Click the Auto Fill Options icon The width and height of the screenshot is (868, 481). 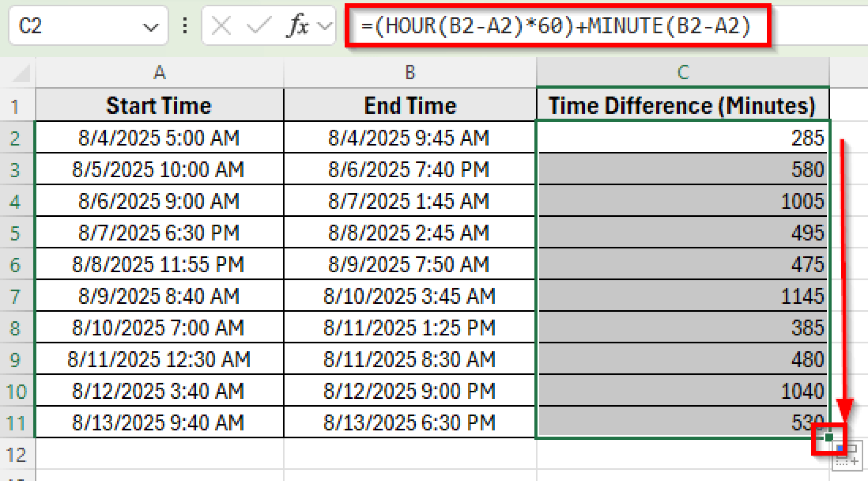[x=847, y=456]
